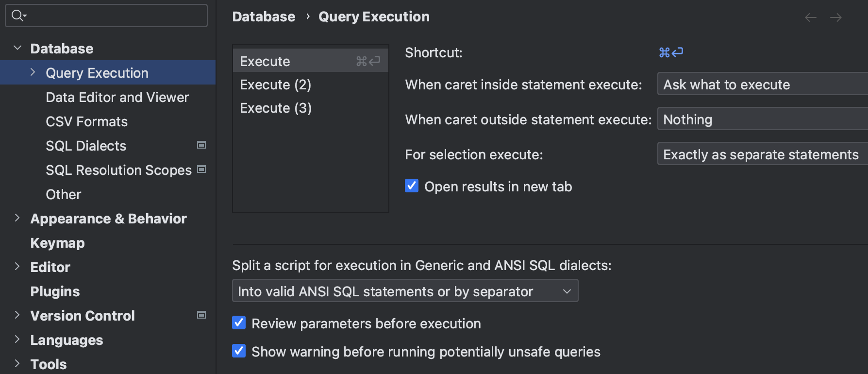The width and height of the screenshot is (868, 374).
Task: Click the Query Execution breadcrumb
Action: (x=373, y=16)
